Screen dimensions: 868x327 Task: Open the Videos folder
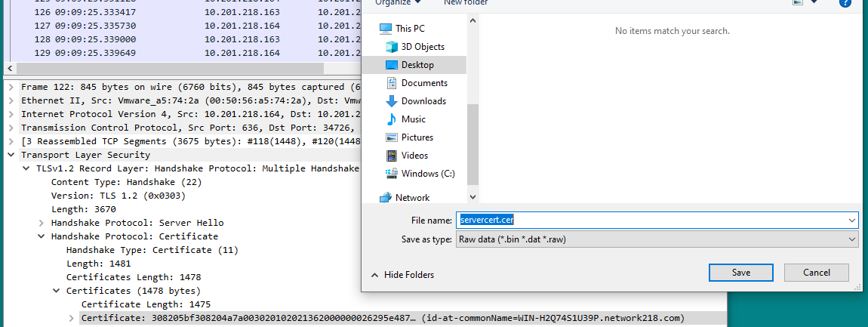(x=414, y=155)
